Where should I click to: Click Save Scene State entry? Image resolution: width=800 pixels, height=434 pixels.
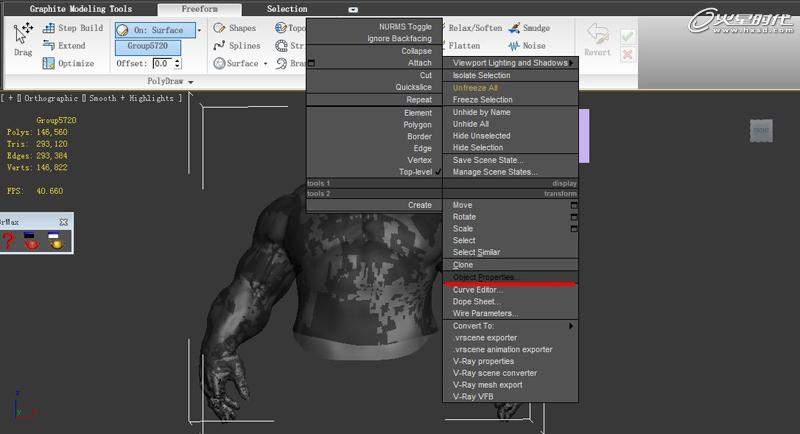tap(487, 160)
